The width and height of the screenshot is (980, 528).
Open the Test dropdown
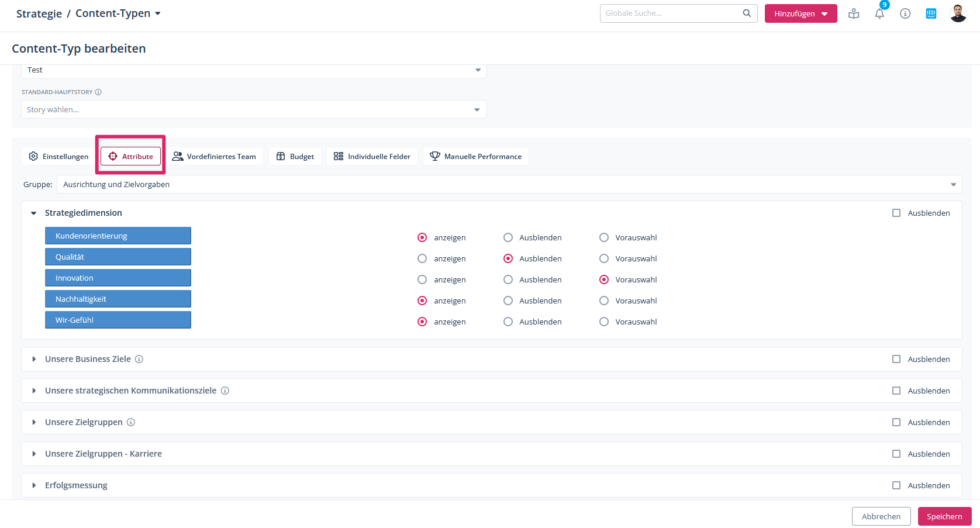254,70
